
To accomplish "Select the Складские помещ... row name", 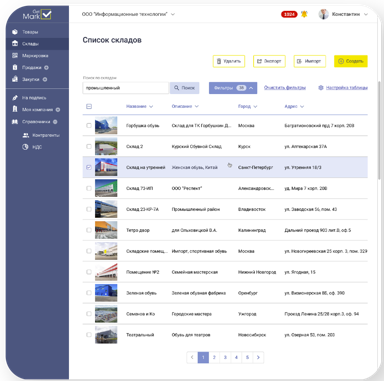I will tap(147, 251).
